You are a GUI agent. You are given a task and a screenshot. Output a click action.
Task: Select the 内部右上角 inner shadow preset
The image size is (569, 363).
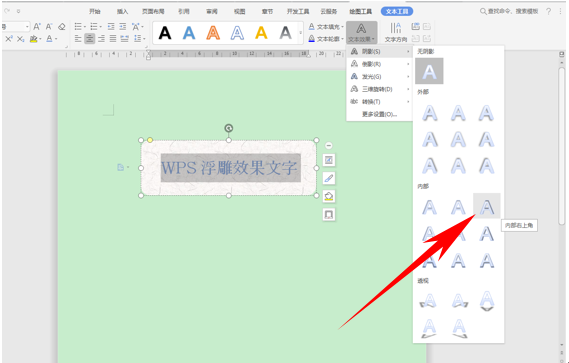487,206
